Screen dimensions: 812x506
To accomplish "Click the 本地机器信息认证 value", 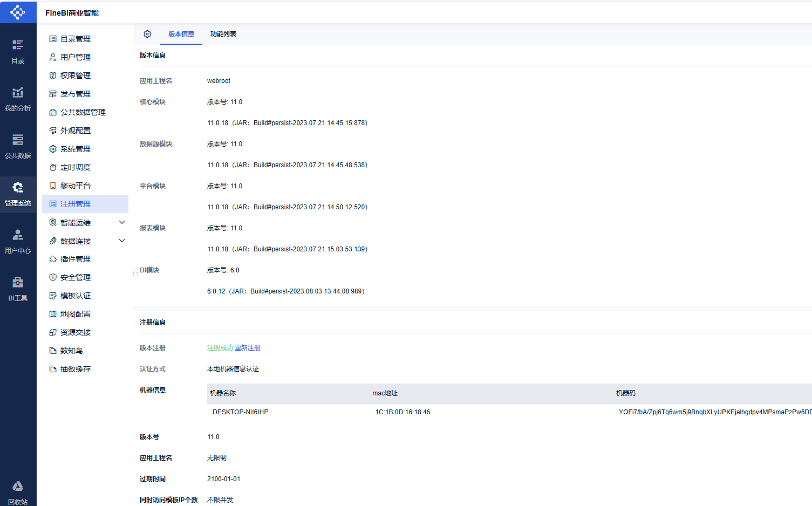I will [233, 369].
